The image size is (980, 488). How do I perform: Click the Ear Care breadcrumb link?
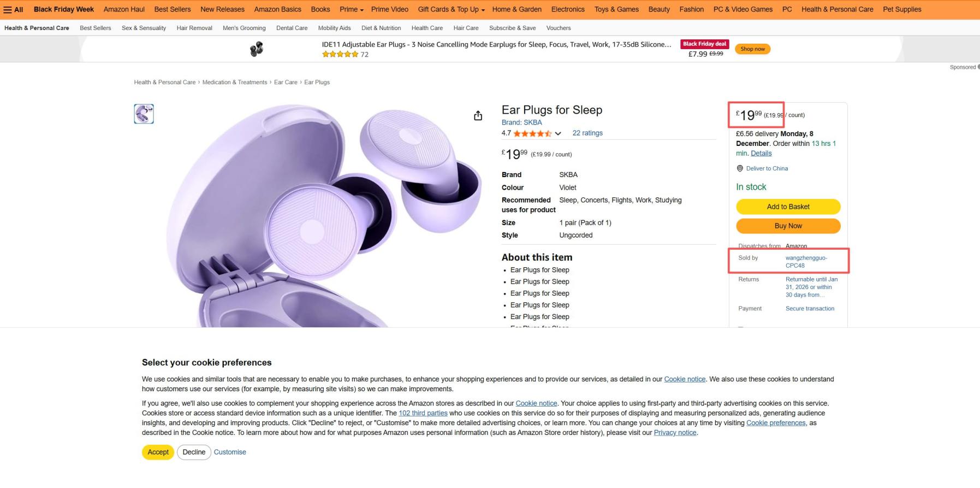click(x=286, y=83)
